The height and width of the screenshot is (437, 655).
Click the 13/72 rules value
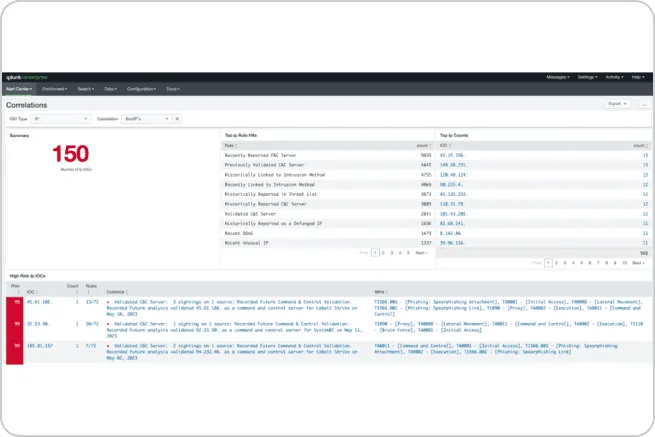pyautogui.click(x=92, y=302)
